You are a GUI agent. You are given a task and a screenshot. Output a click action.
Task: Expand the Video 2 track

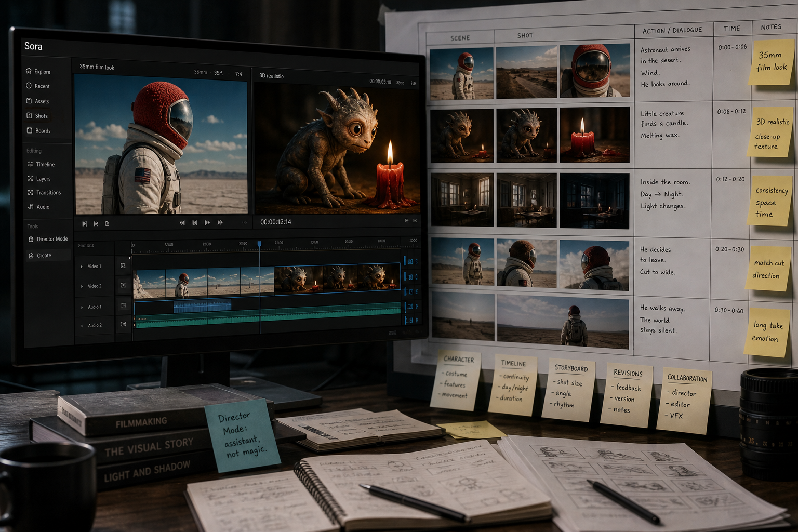[x=82, y=286]
